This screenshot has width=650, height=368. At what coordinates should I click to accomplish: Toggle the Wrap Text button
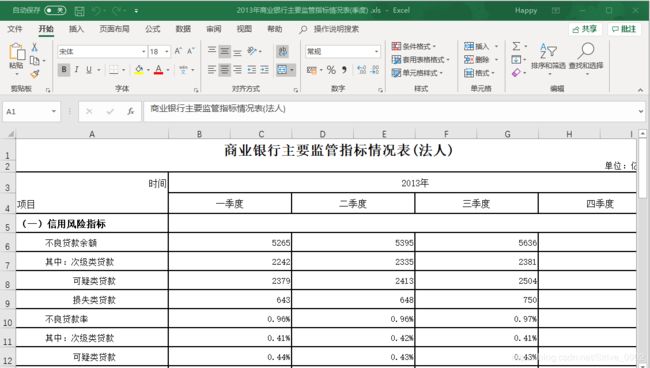click(x=283, y=51)
